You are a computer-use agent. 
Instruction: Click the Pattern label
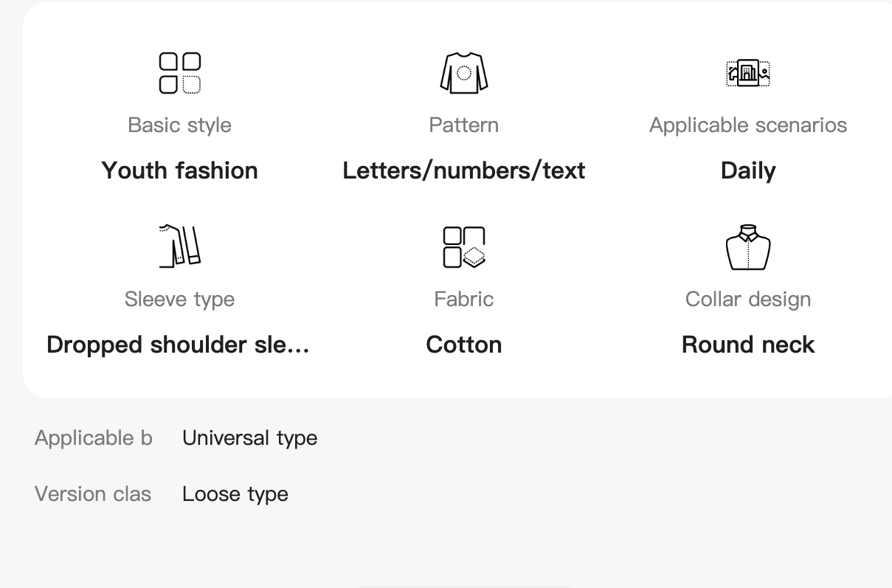(x=463, y=125)
